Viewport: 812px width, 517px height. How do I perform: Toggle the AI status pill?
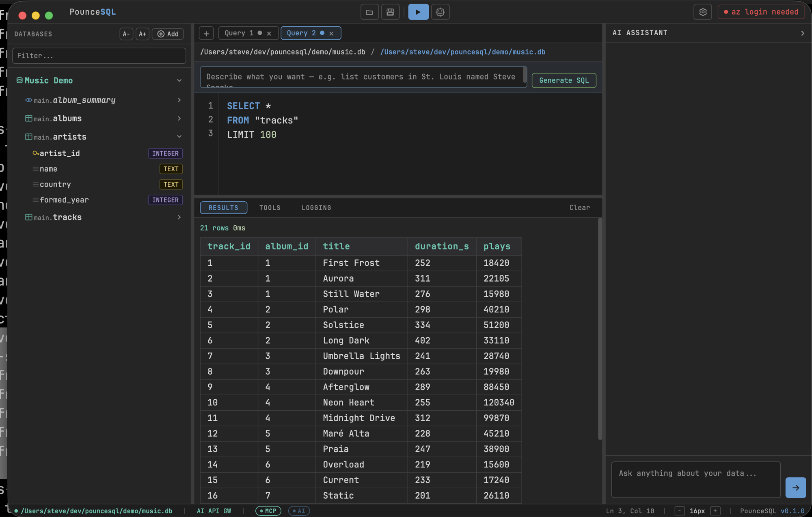[299, 511]
